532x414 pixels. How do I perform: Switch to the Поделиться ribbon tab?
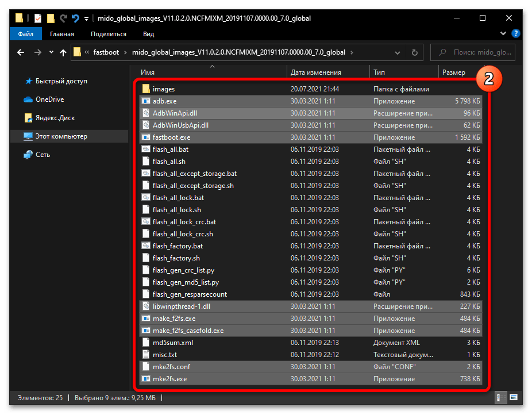point(109,34)
